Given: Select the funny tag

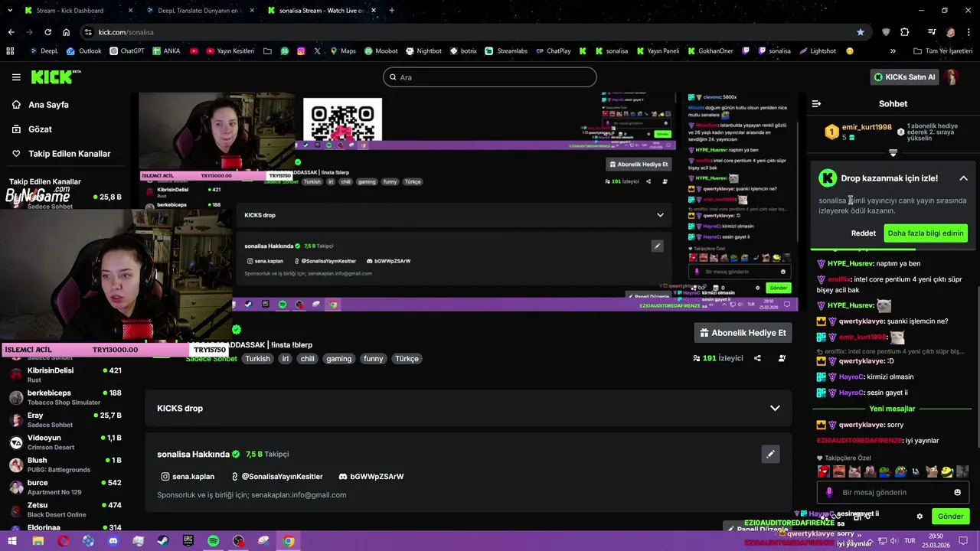Looking at the screenshot, I should coord(373,358).
